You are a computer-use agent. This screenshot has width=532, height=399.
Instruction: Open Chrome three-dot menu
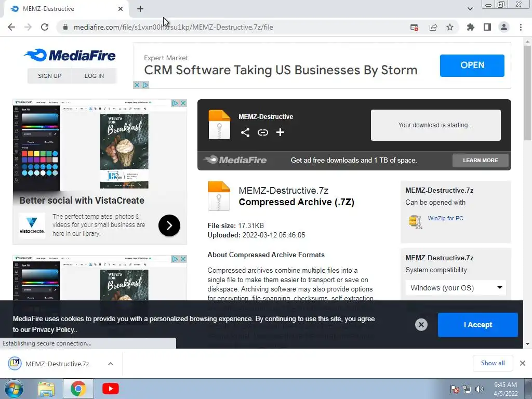click(521, 27)
